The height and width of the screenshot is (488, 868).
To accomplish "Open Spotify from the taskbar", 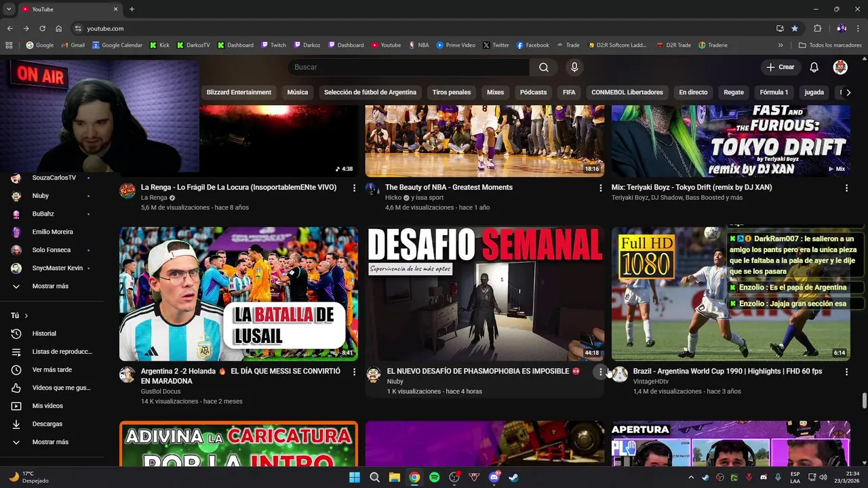I will tap(434, 477).
